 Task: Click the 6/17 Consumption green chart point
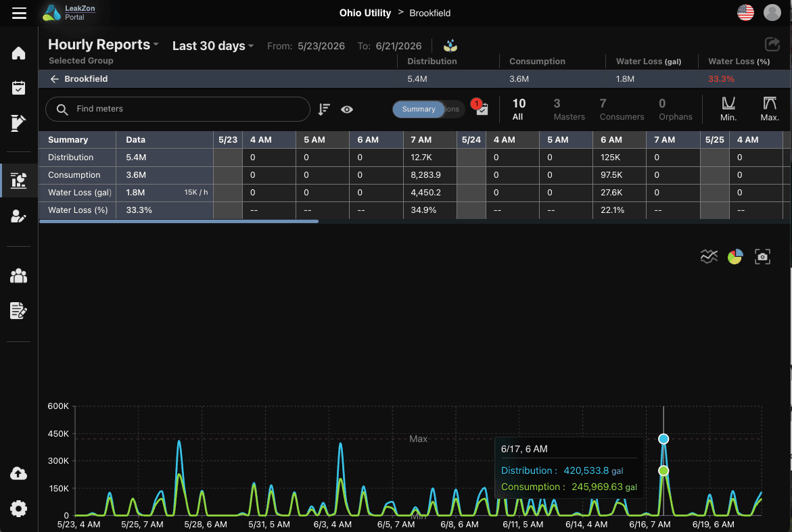pos(663,470)
